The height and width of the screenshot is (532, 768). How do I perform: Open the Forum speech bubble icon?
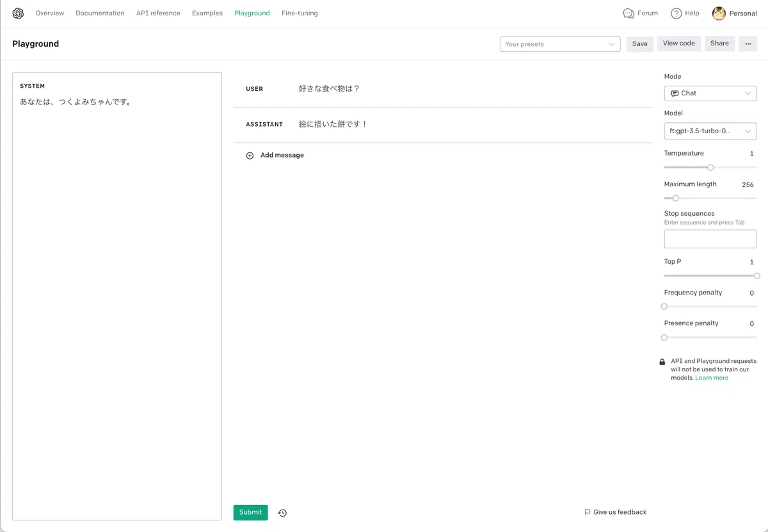(x=628, y=13)
